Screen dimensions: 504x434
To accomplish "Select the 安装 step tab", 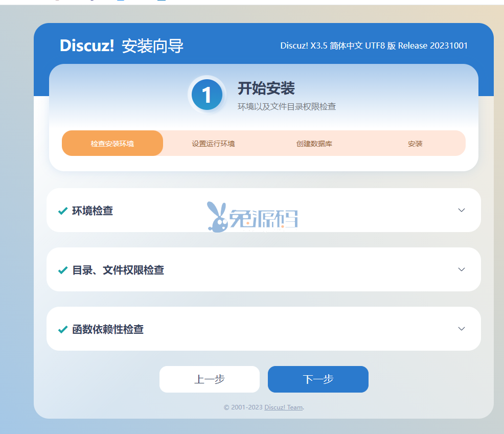I will (415, 143).
